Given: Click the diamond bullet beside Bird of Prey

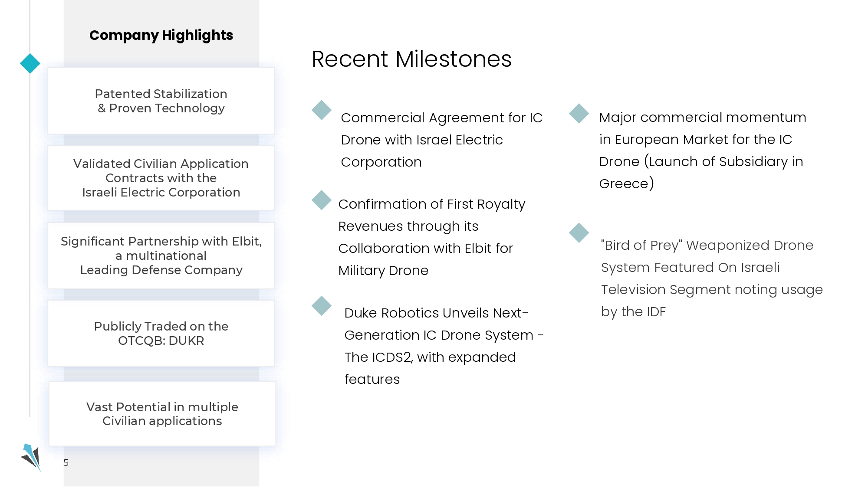Looking at the screenshot, I should (x=579, y=233).
